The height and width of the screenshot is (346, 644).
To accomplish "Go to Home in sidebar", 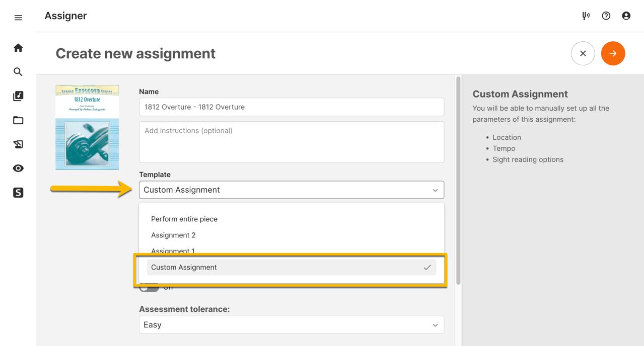I will pyautogui.click(x=18, y=48).
